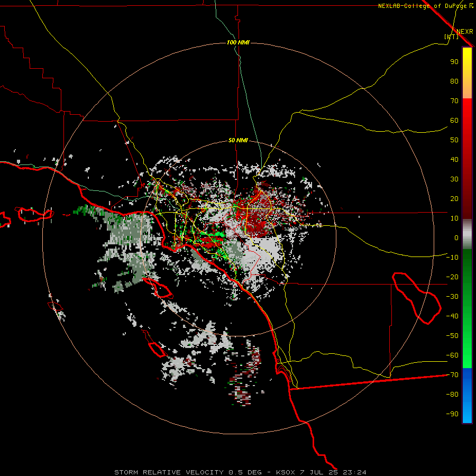Image resolution: width=476 pixels, height=476 pixels.
Task: Select the positive "30" scale value
Action: click(x=454, y=179)
